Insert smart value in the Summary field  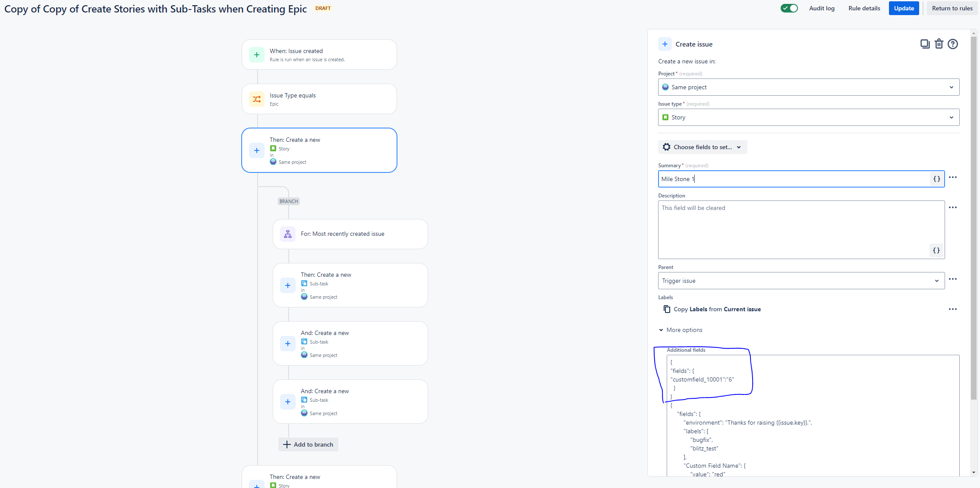click(936, 179)
